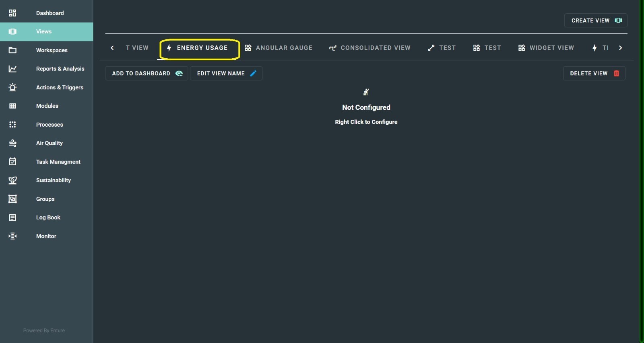
Task: Click the carousel icon in Create View
Action: [618, 21]
